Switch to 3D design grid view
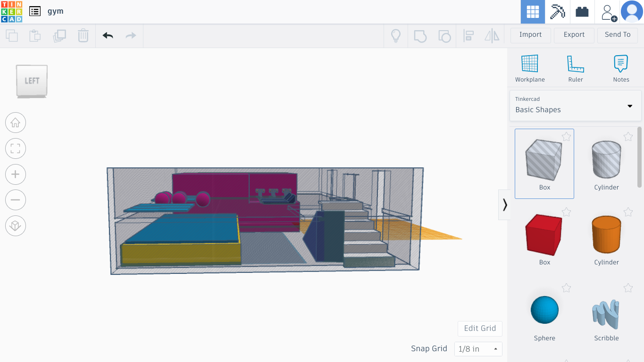The width and height of the screenshot is (644, 362). click(533, 12)
